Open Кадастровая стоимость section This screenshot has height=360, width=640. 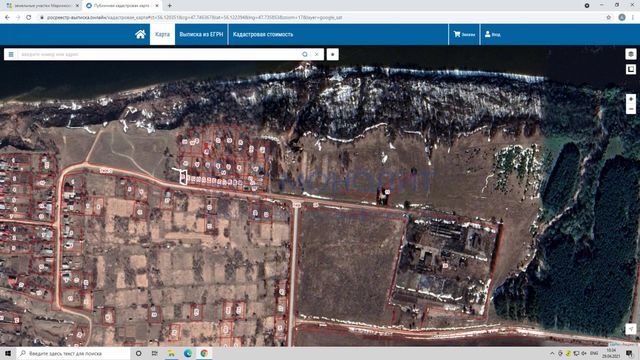pos(263,34)
